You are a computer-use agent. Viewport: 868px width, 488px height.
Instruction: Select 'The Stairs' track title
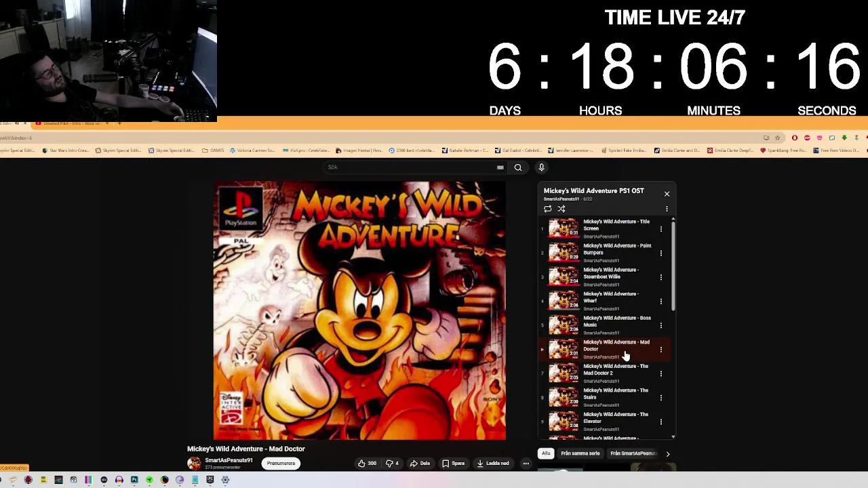tap(616, 394)
